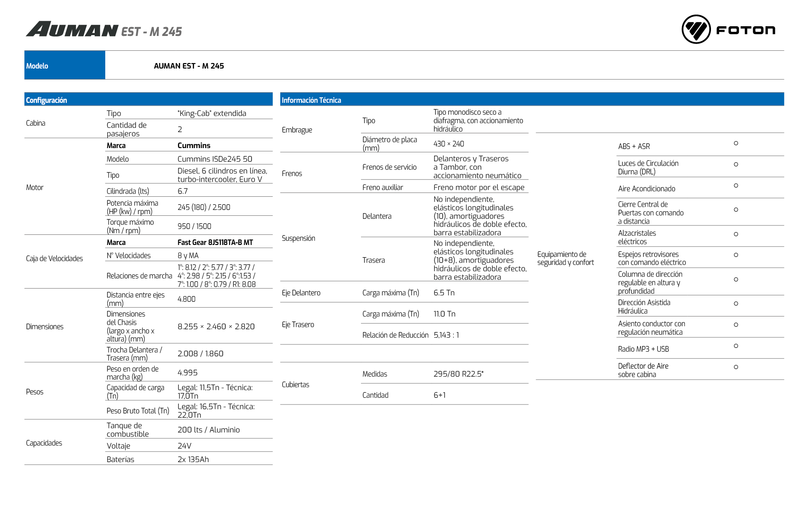This screenshot has height=509, width=812.
Task: Click '245 (180) / 2.500' power value
Action: (204, 207)
